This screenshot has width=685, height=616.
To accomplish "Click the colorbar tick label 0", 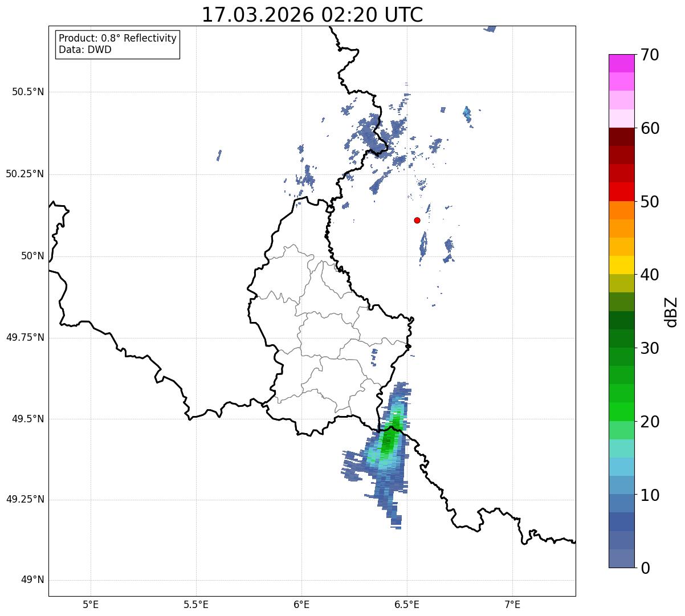I will (646, 568).
